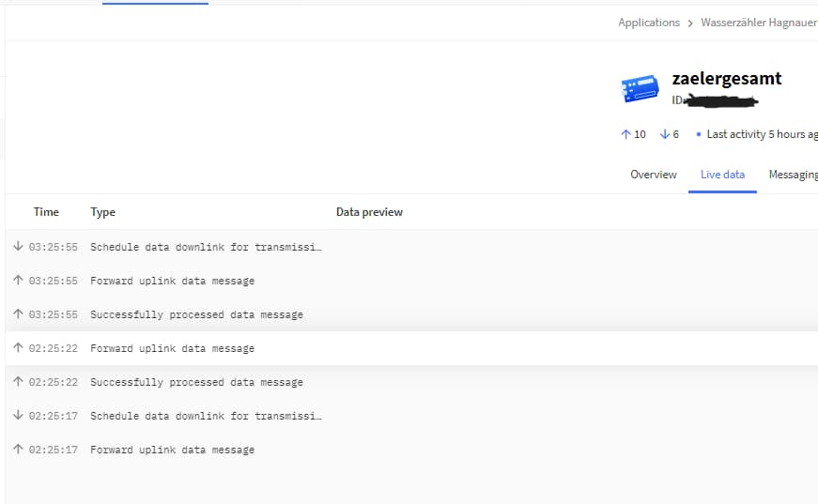Select the Live data tab
The height and width of the screenshot is (504, 818).
(x=722, y=175)
